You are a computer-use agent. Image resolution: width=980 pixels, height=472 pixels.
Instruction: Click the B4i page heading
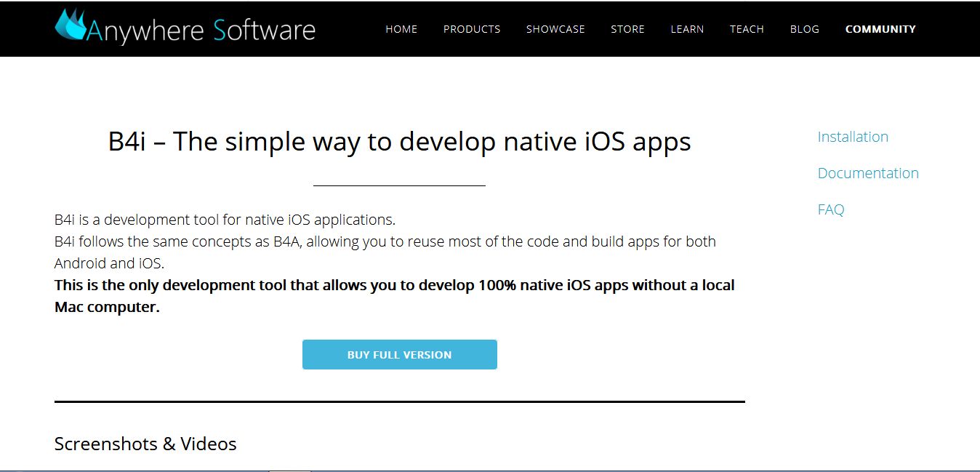tap(400, 141)
